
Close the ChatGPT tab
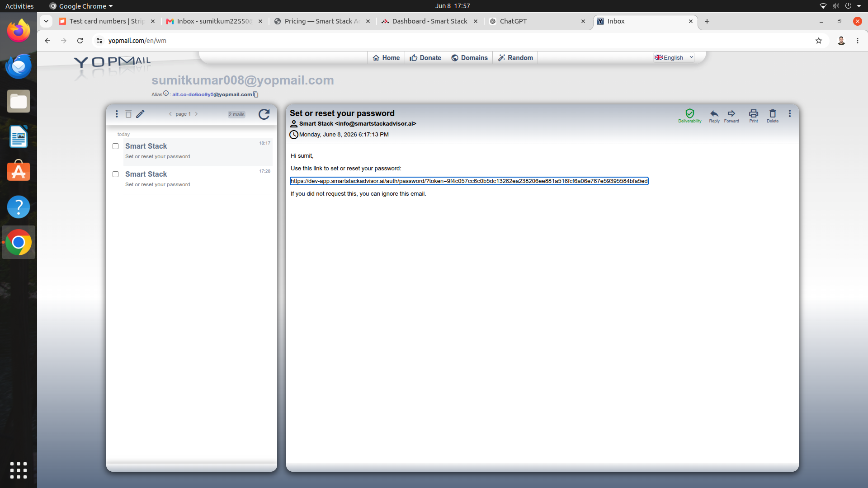(x=583, y=21)
